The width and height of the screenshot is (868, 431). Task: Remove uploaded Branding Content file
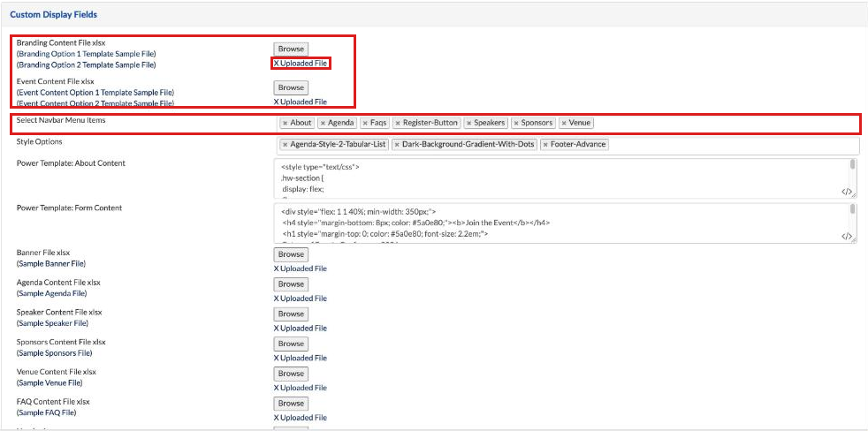point(277,64)
